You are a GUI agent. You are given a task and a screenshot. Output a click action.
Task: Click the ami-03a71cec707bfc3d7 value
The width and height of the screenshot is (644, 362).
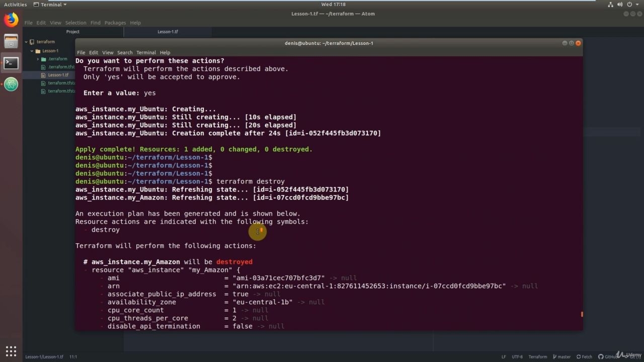pyautogui.click(x=278, y=278)
